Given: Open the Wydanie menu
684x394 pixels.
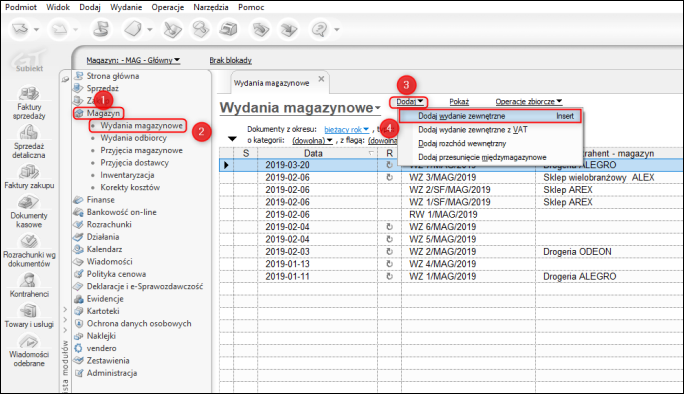Looking at the screenshot, I should 126,7.
